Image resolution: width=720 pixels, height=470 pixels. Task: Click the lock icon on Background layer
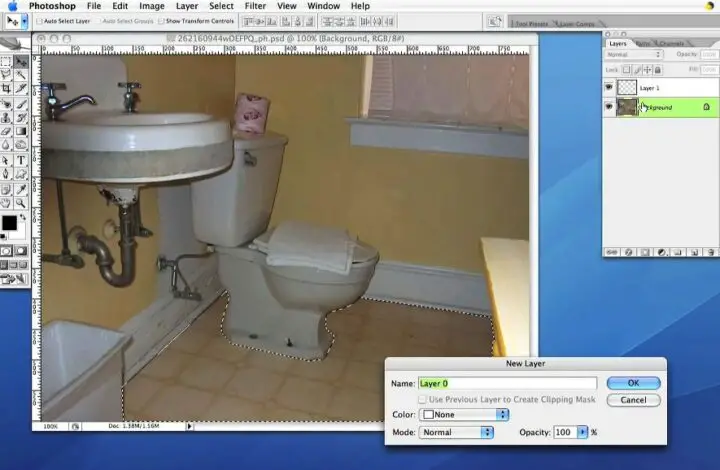(x=706, y=106)
